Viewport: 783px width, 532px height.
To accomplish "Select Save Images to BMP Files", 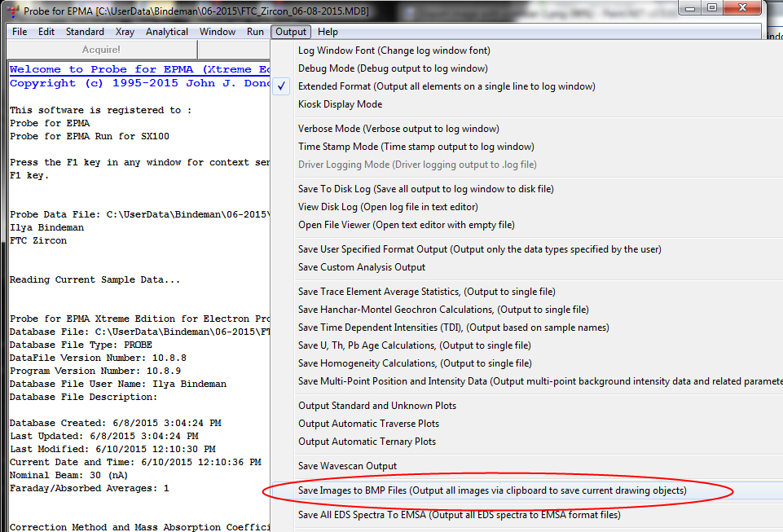I will [492, 490].
